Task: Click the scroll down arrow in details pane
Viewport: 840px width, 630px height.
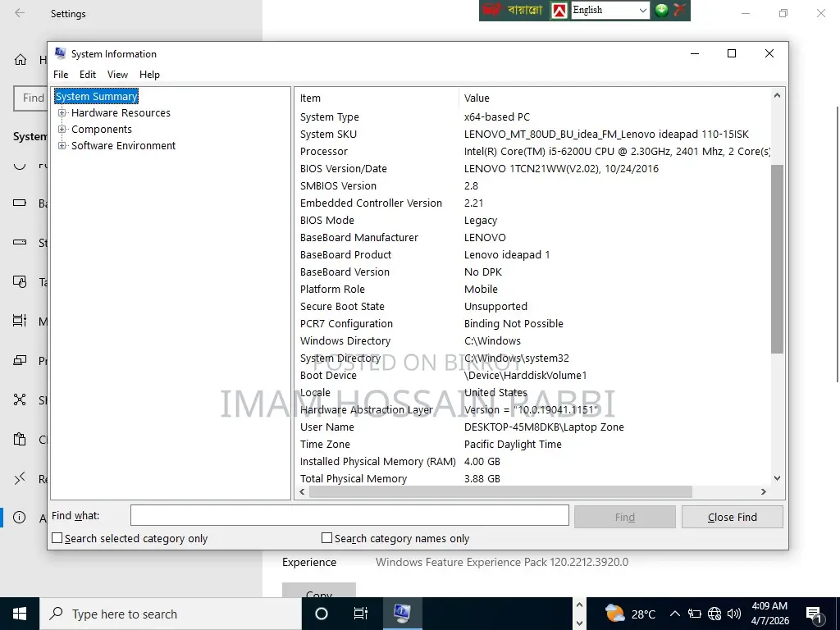Action: 778,478
